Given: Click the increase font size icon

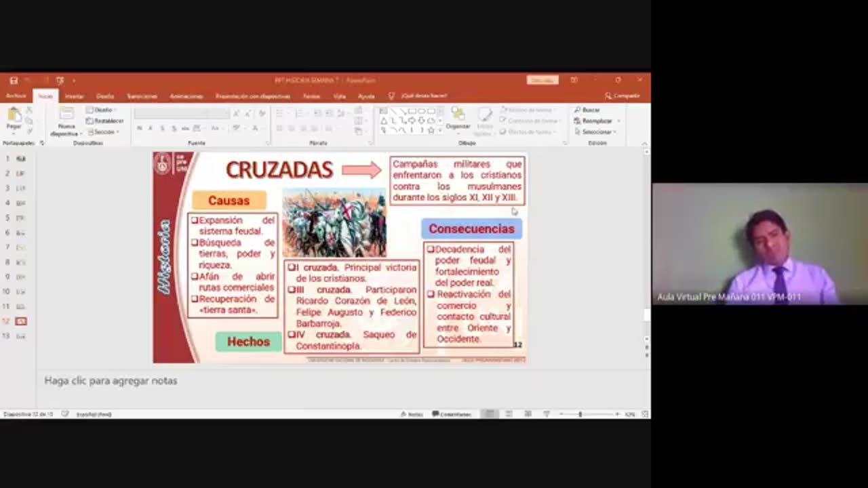Looking at the screenshot, I should point(235,113).
